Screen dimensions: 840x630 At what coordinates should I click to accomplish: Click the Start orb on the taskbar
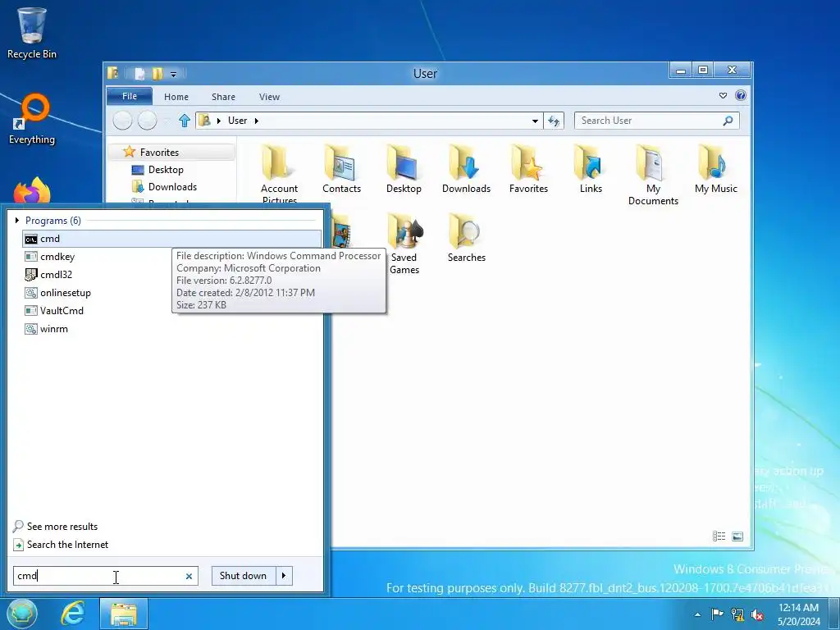click(22, 614)
